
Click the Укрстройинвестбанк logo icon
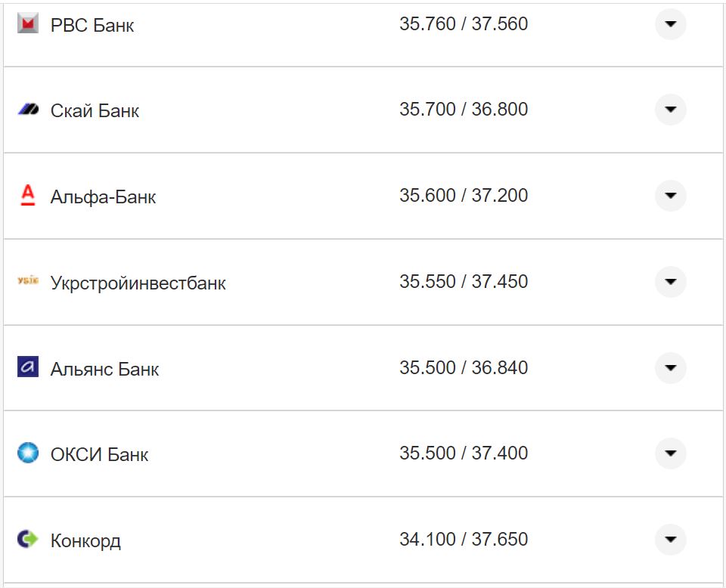[28, 282]
